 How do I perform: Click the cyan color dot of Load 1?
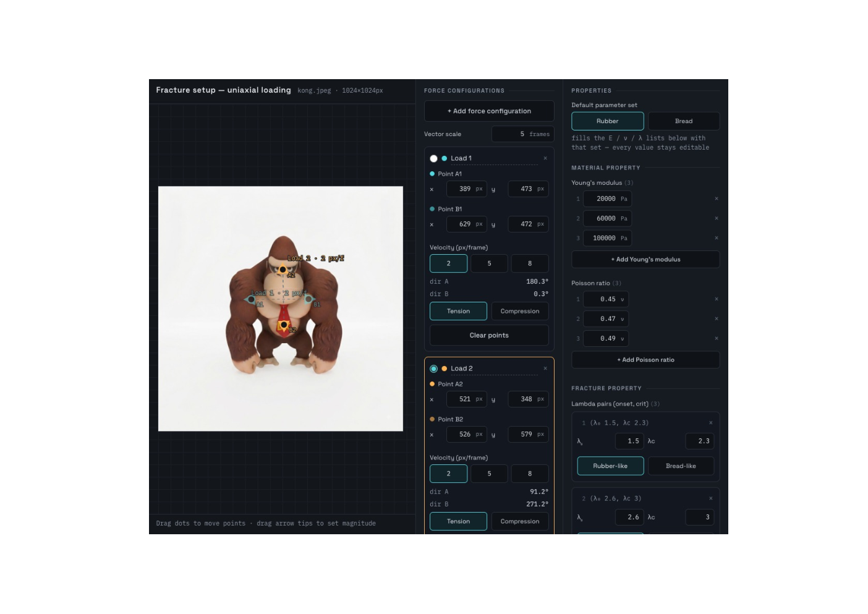444,158
